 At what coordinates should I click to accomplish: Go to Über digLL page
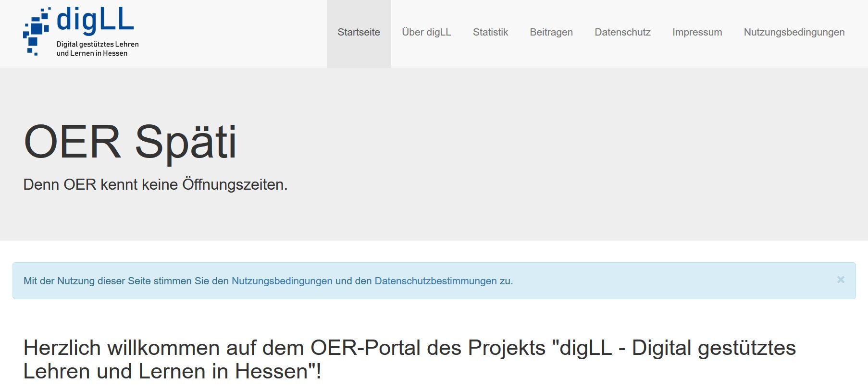pyautogui.click(x=426, y=32)
